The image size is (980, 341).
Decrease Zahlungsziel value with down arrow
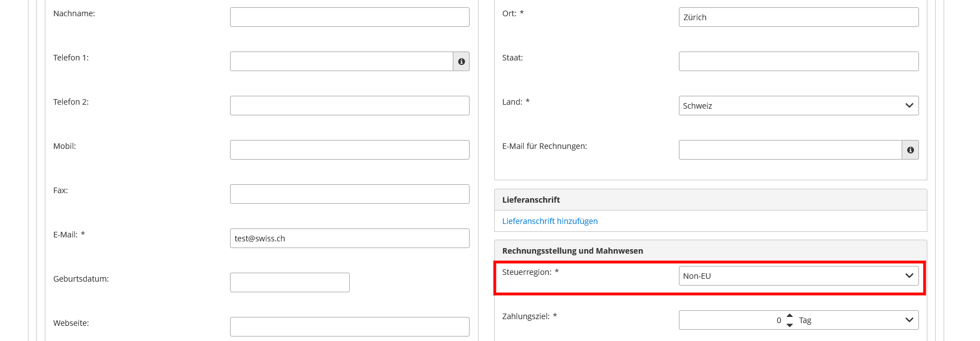click(x=790, y=325)
